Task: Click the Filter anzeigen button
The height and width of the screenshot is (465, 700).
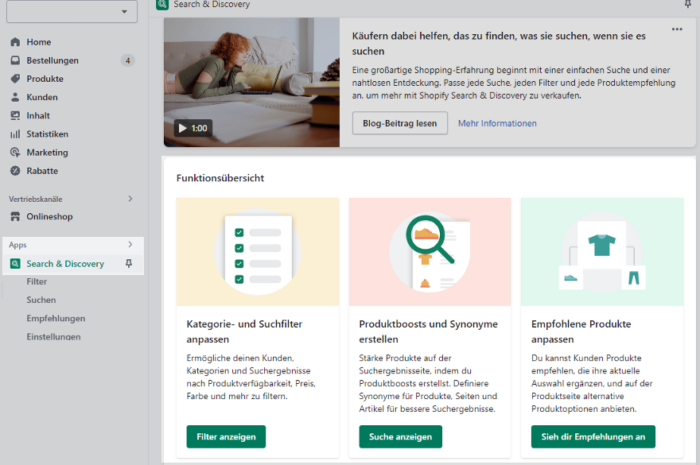Action: [x=226, y=436]
